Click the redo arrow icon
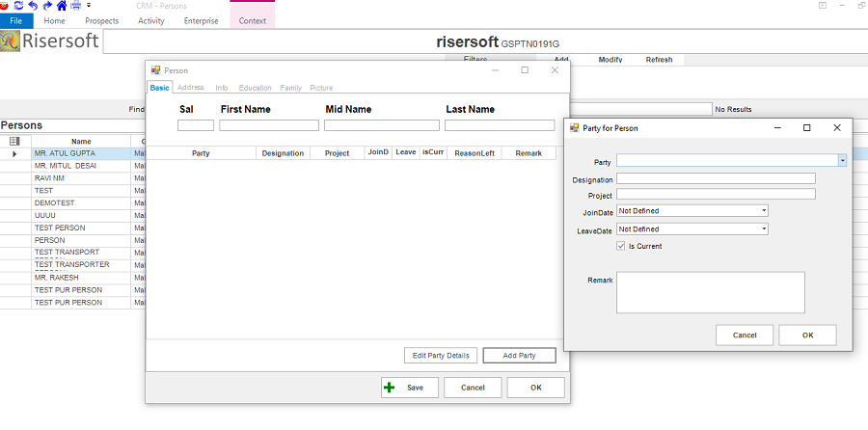Image resolution: width=868 pixels, height=430 pixels. [x=47, y=5]
